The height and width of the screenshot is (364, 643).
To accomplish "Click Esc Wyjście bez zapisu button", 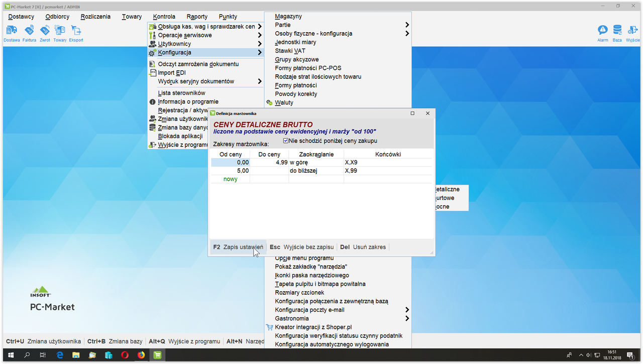I will tap(301, 247).
